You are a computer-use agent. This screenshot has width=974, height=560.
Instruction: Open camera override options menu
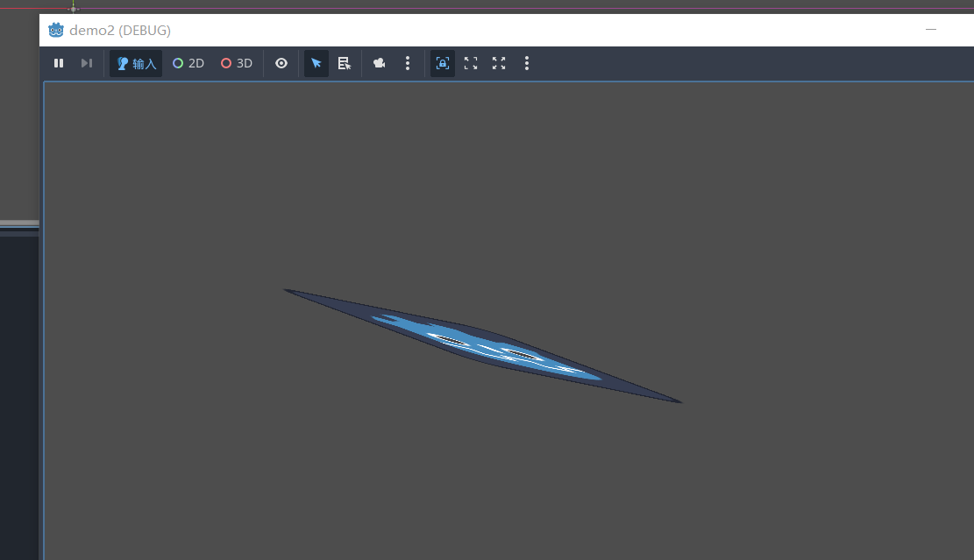pyautogui.click(x=408, y=63)
